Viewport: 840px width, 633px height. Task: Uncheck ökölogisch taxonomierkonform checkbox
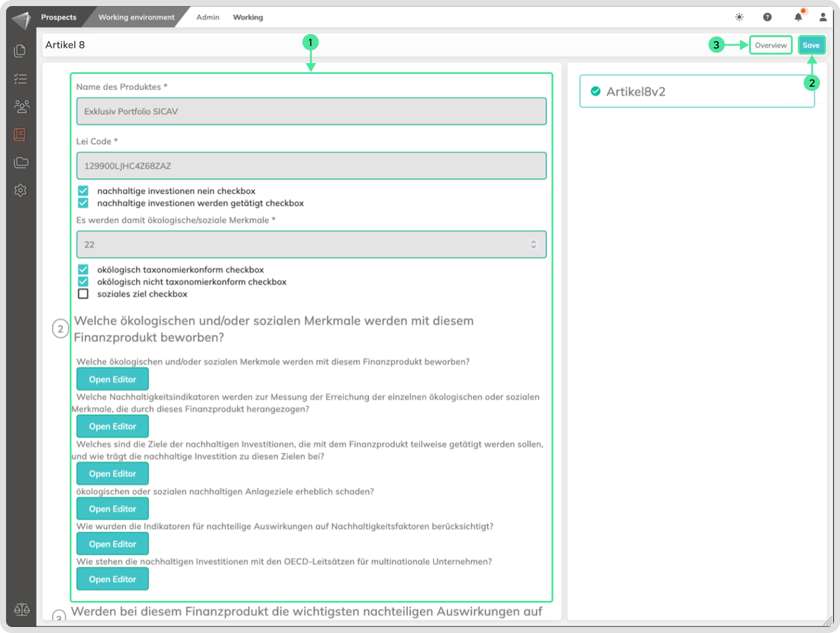point(83,270)
